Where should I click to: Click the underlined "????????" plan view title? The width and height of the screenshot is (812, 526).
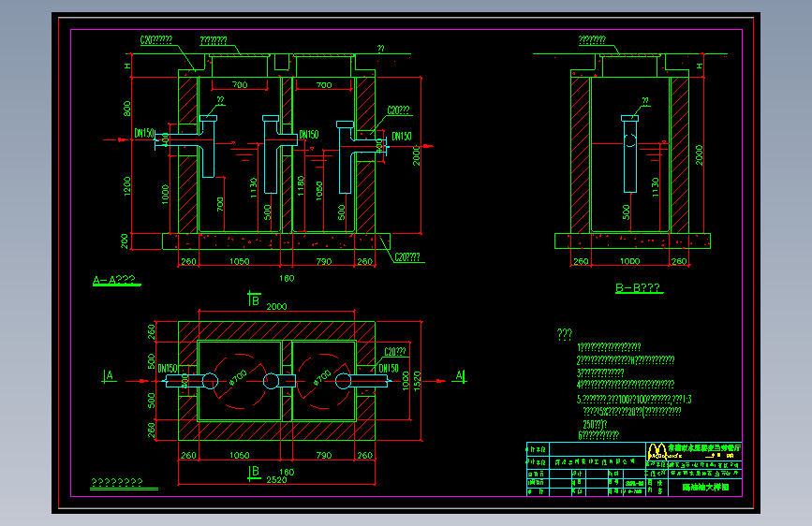point(117,482)
